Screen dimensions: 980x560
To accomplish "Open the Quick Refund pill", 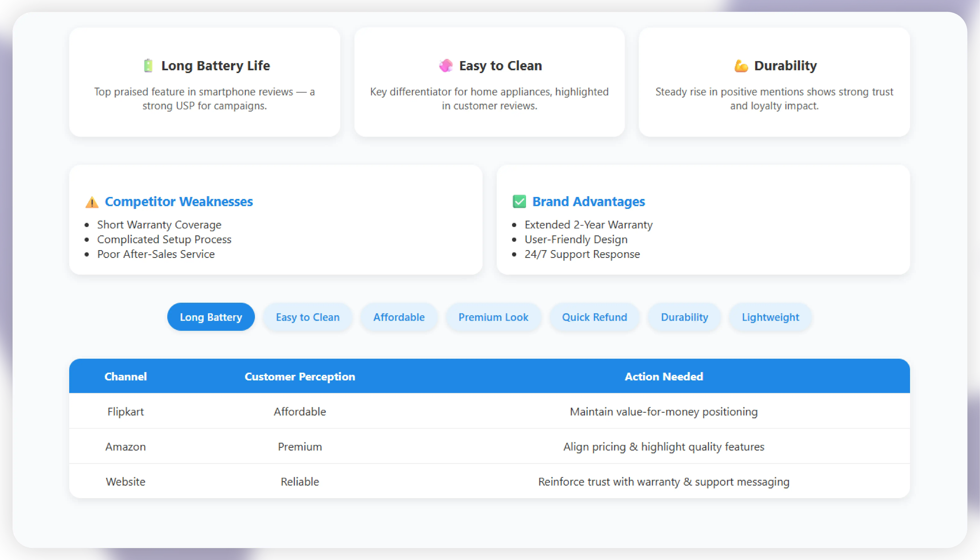I will click(x=594, y=317).
